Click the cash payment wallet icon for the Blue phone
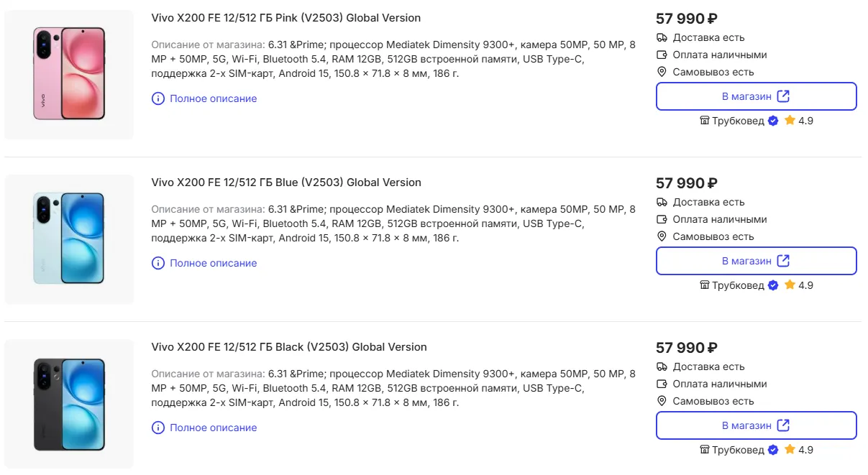 point(662,219)
